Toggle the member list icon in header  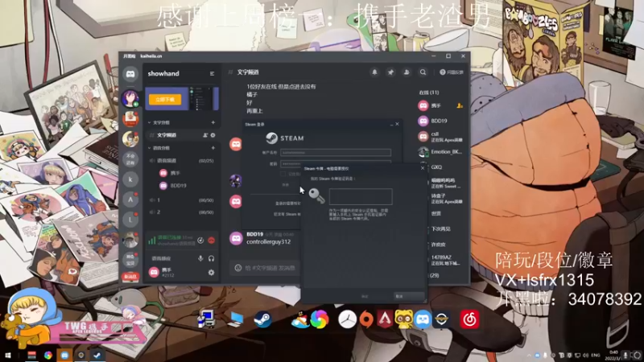[407, 72]
